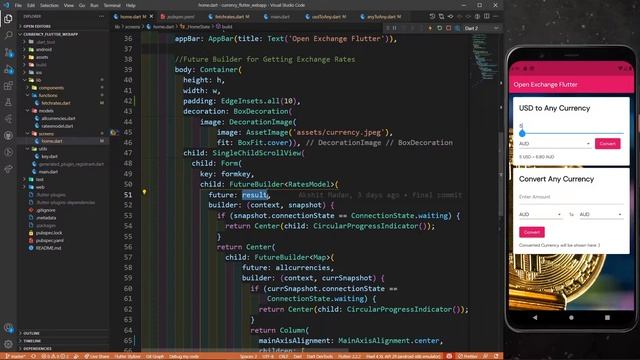Open the Extensions view
This screenshot has height=360, width=640.
coord(8,86)
